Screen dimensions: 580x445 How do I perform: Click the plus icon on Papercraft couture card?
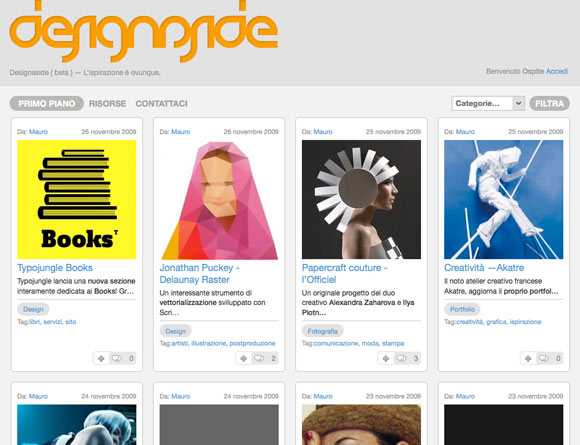(x=386, y=358)
